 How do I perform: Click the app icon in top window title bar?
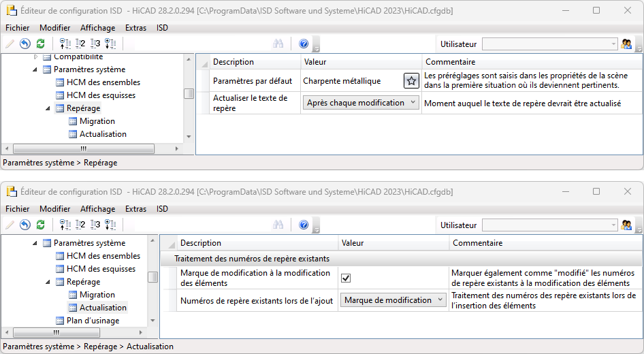[x=12, y=10]
